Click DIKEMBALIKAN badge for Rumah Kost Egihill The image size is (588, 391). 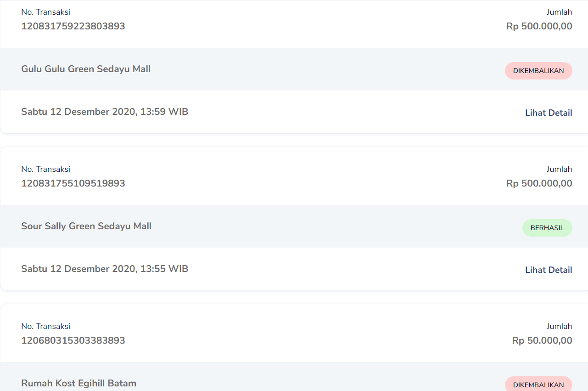click(x=538, y=384)
